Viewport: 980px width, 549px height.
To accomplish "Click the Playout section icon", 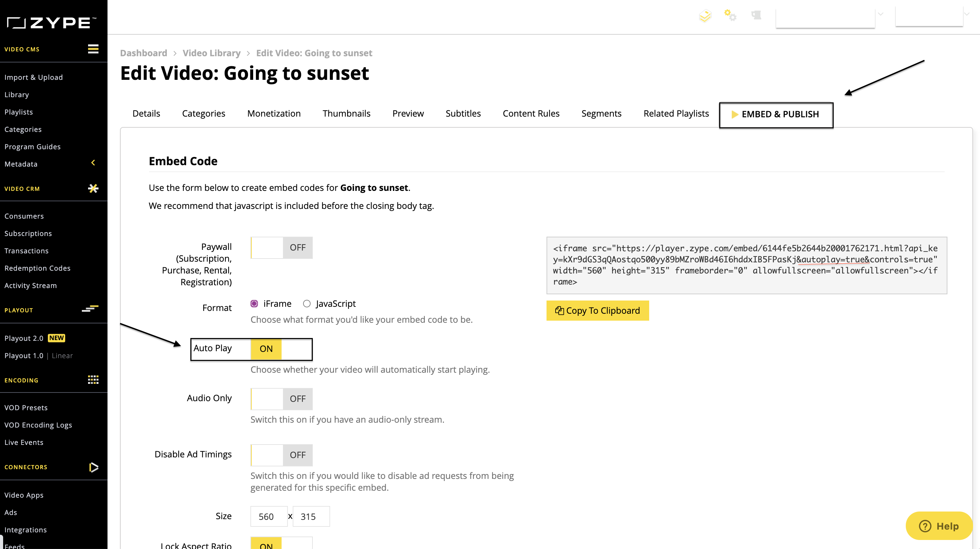I will point(91,309).
